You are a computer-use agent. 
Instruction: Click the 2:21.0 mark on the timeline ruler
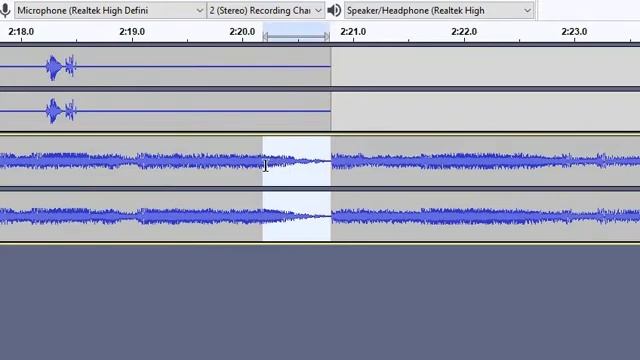click(353, 31)
